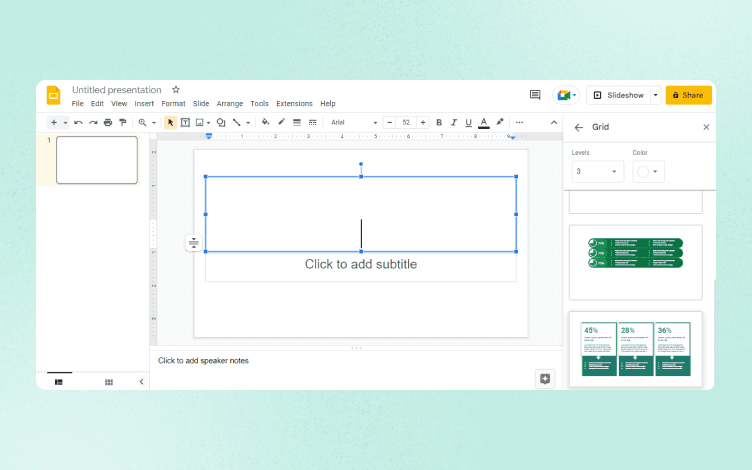
Task: Open the more options three-dot menu
Action: point(519,123)
